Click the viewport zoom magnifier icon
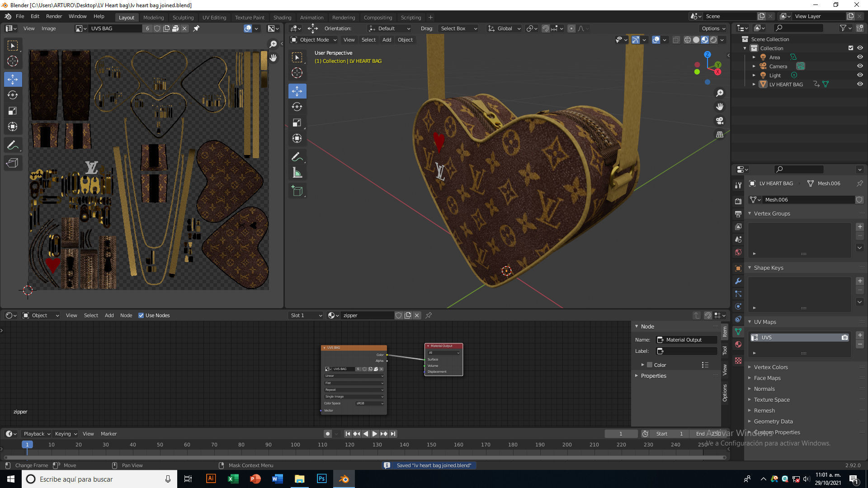Viewport: 868px width, 488px height. 720,93
